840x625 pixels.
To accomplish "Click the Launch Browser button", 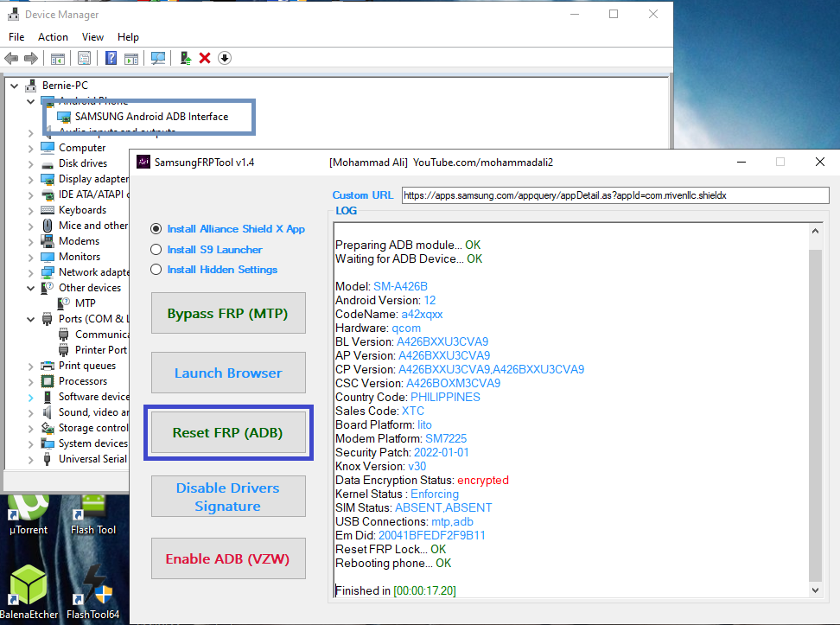I will click(x=228, y=373).
